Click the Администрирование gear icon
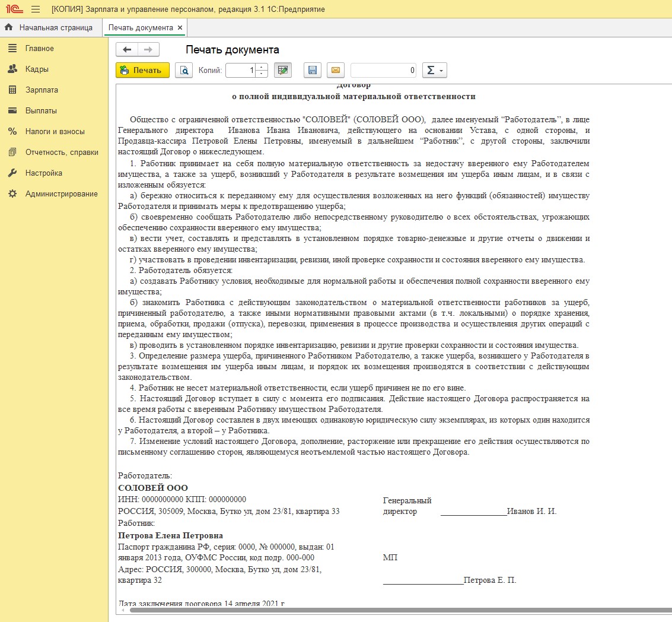 pos(12,193)
